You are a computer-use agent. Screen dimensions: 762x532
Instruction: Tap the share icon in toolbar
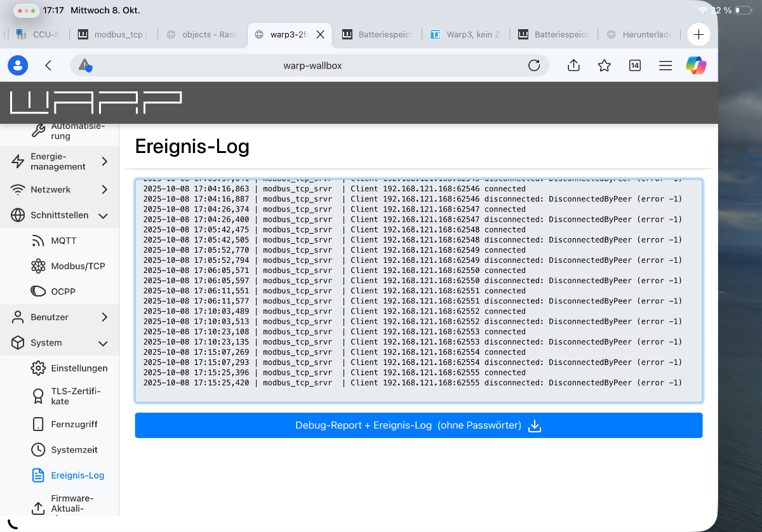[x=573, y=65]
